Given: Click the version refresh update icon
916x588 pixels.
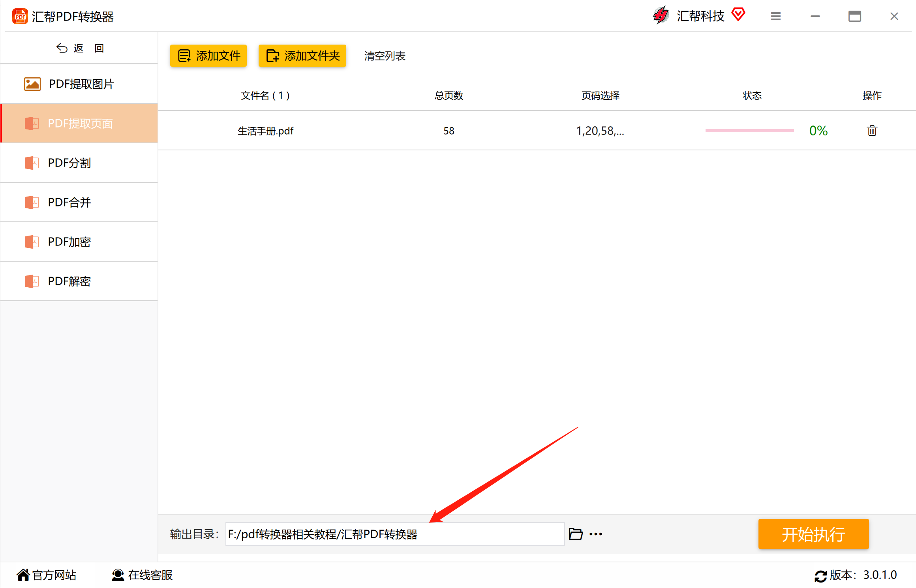Looking at the screenshot, I should coord(820,576).
